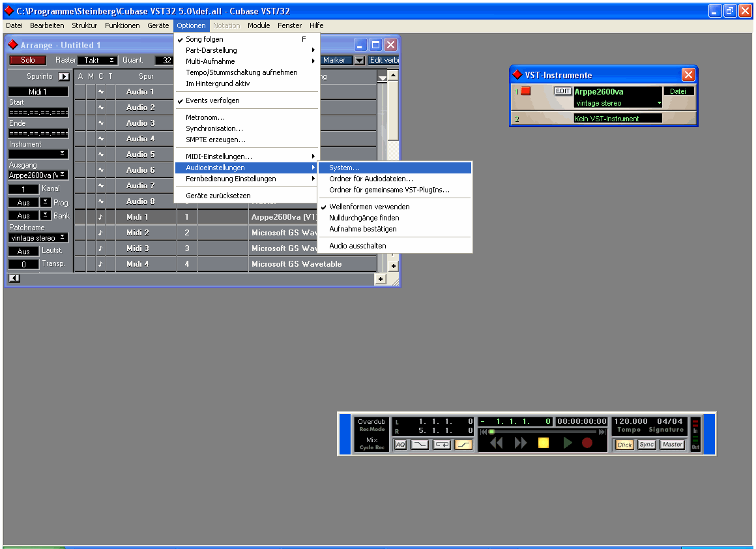Viewport: 756px width, 549px height.
Task: Toggle the metronome Click button
Action: (x=624, y=444)
